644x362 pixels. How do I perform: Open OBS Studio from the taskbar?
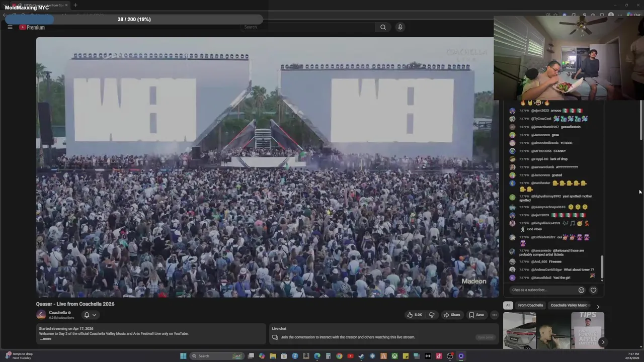coord(450,356)
